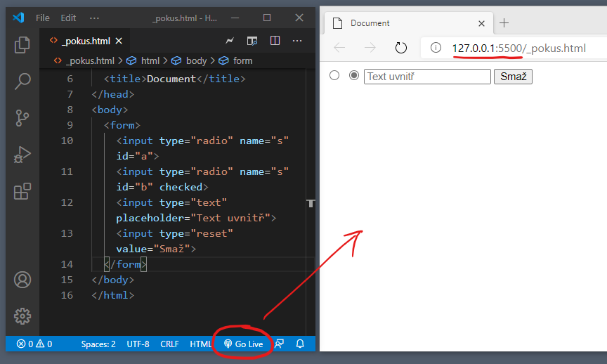Screen dimensions: 607x364
Task: Click the form breadcrumb item
Action: 242,61
